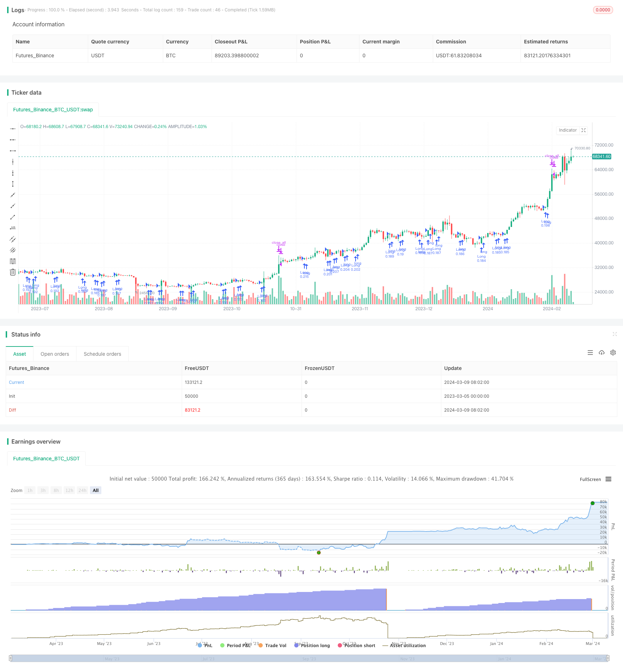Click the red Diff row label
Viewport: 623px width, 672px height.
click(12, 410)
